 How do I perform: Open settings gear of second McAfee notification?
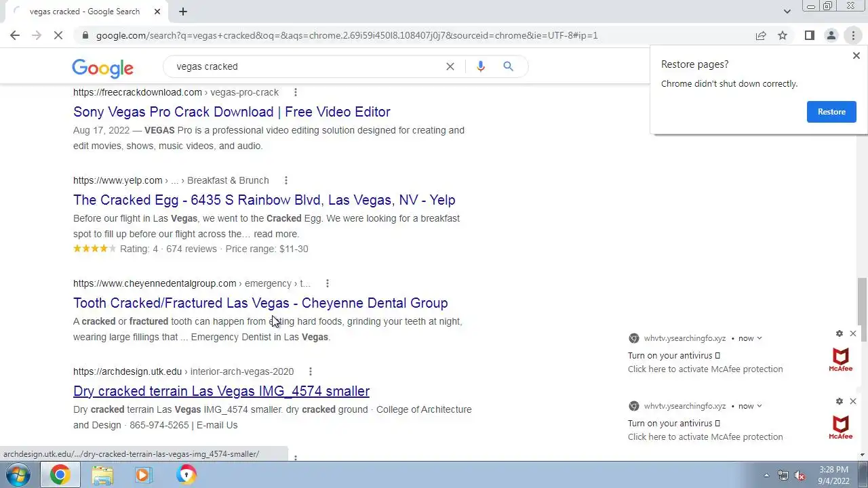[840, 401]
